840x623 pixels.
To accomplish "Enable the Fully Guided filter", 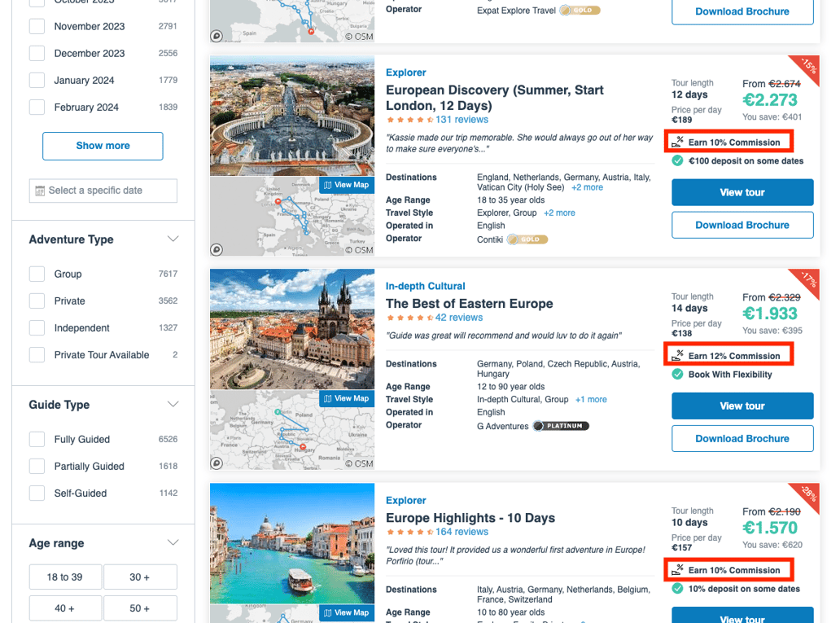I will coord(37,439).
